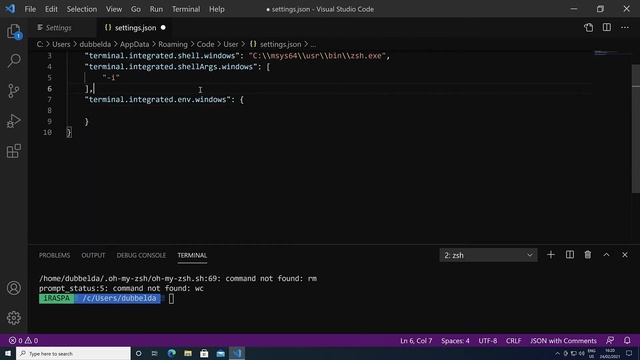Click Cortana circle on taskbar

(x=138, y=353)
